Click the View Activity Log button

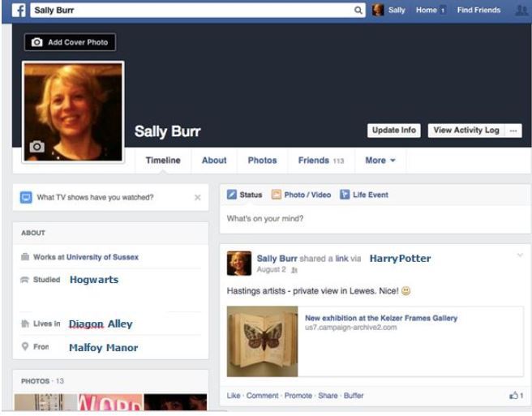point(466,131)
